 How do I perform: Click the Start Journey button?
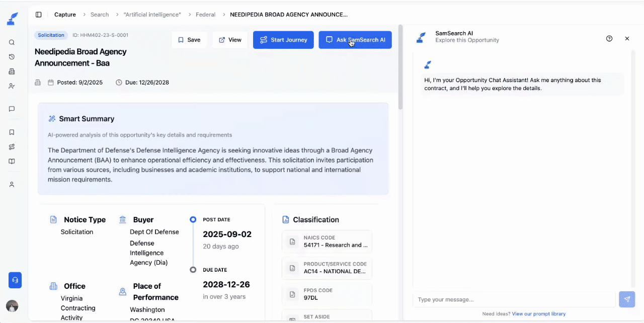coord(283,39)
